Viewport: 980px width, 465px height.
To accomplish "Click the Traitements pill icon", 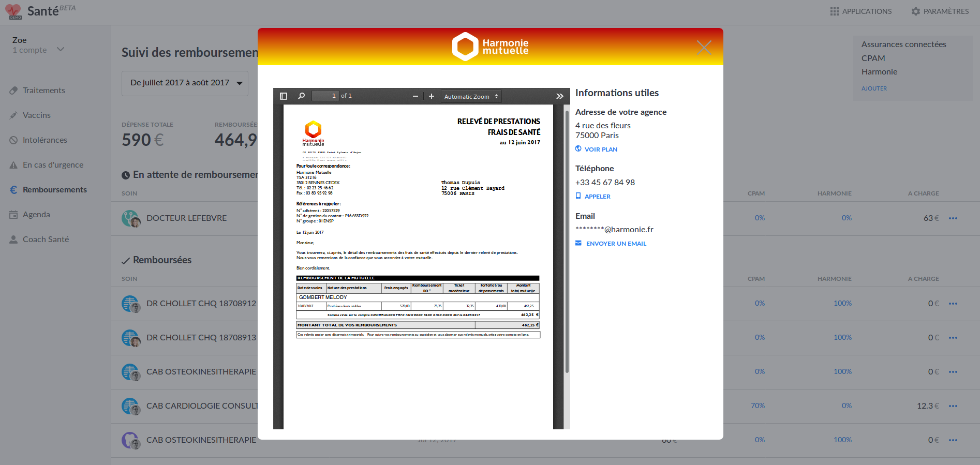I will (x=13, y=91).
